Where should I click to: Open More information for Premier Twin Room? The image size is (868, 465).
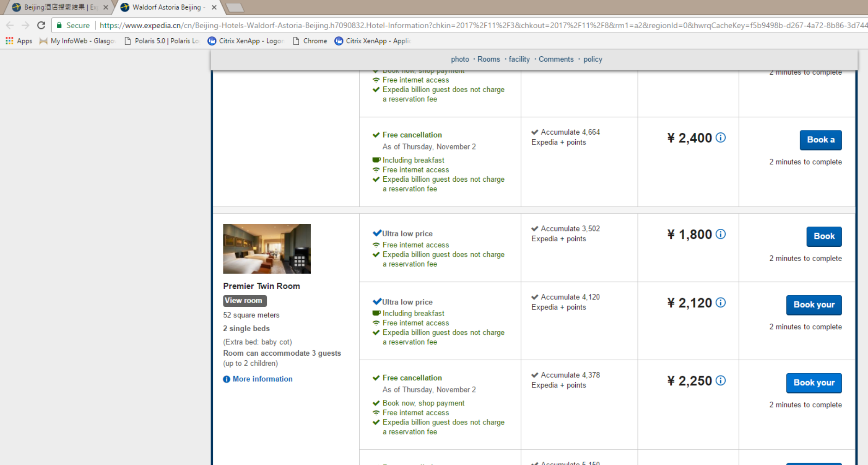pos(262,379)
